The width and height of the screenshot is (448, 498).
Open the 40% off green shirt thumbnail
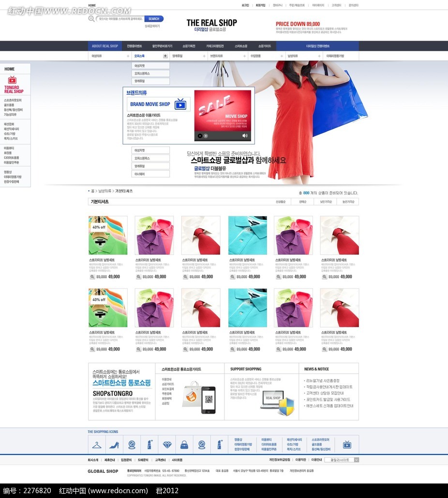(108, 235)
